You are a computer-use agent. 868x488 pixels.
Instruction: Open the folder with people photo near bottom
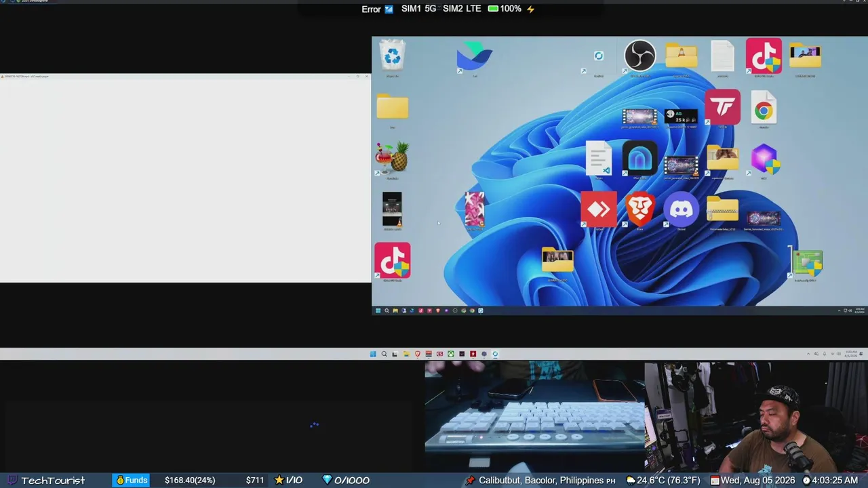pos(557,260)
